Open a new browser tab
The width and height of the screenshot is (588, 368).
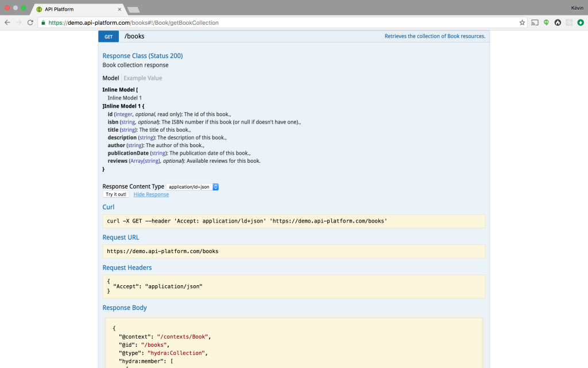[x=134, y=9]
